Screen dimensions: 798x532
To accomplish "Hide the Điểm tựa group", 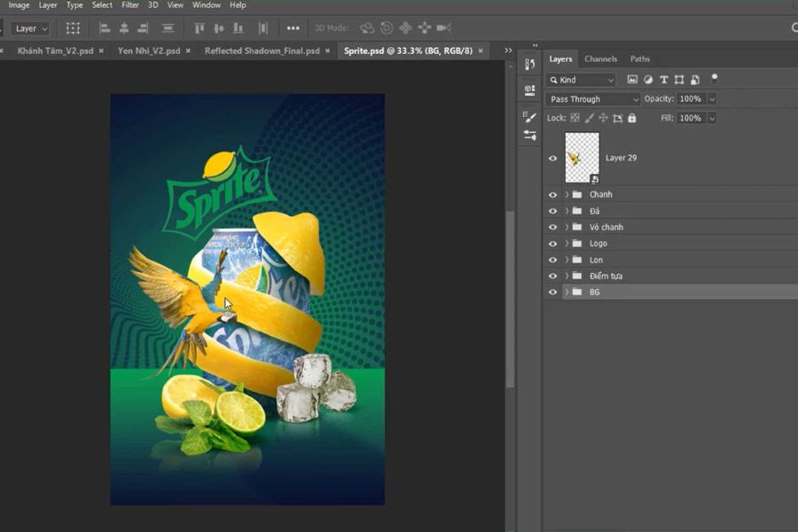I will [552, 276].
